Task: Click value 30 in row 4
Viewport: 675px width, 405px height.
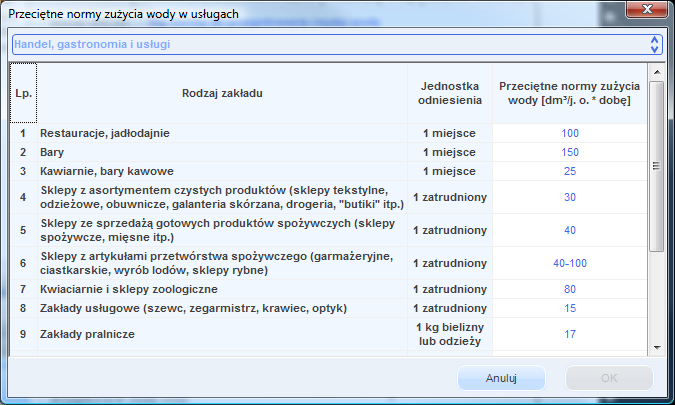Action: tap(570, 197)
